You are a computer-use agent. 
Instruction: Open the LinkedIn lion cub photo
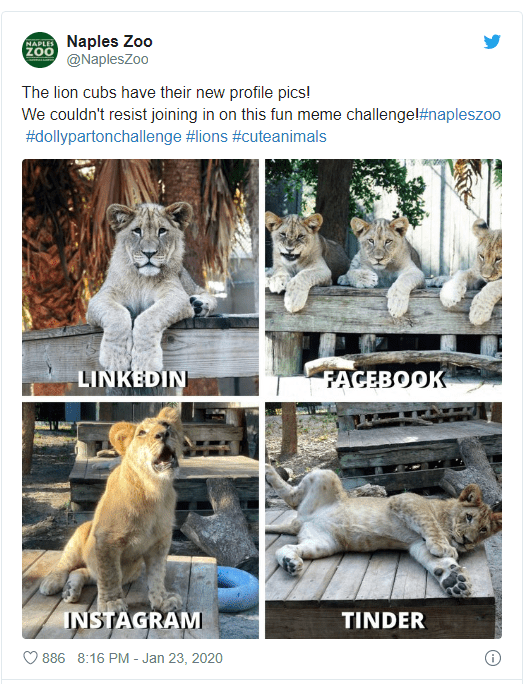[x=140, y=277]
